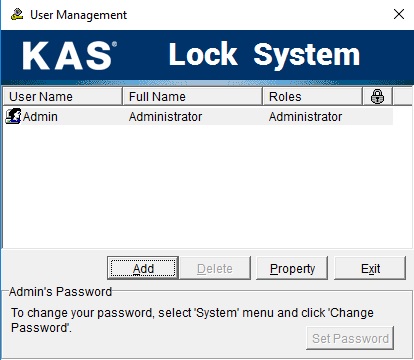Sort by the Full Name column header
The image size is (414, 360).
click(193, 97)
